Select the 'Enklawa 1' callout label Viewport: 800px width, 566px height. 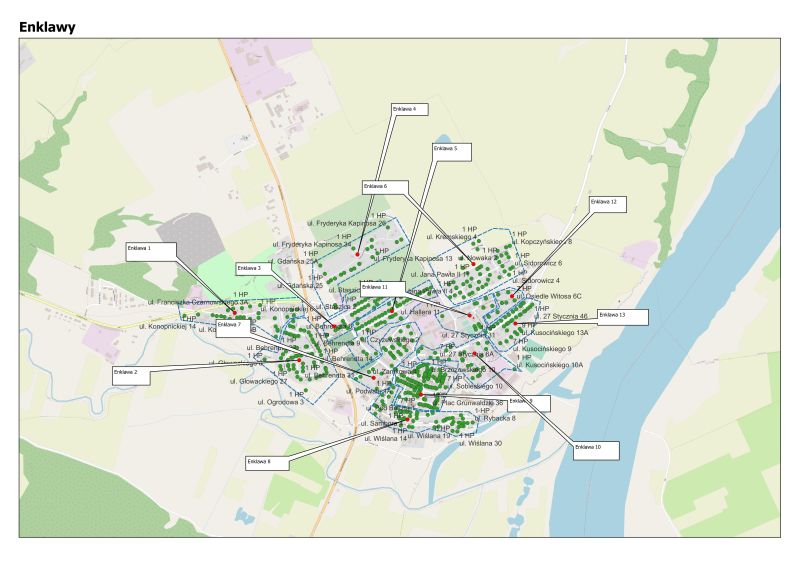tap(151, 252)
